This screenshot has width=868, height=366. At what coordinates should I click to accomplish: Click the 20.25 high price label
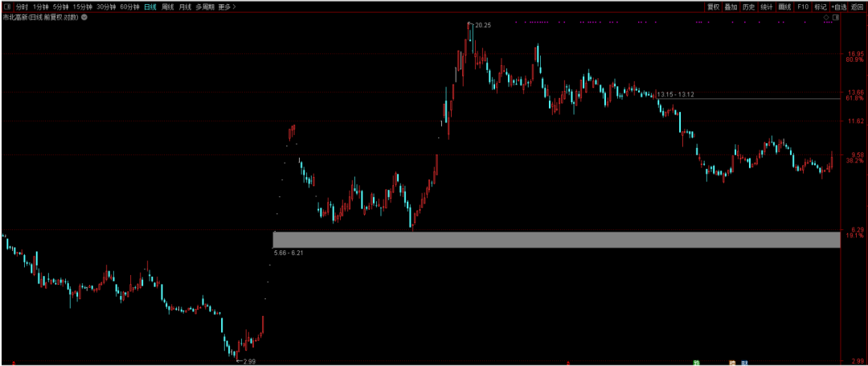coord(483,26)
